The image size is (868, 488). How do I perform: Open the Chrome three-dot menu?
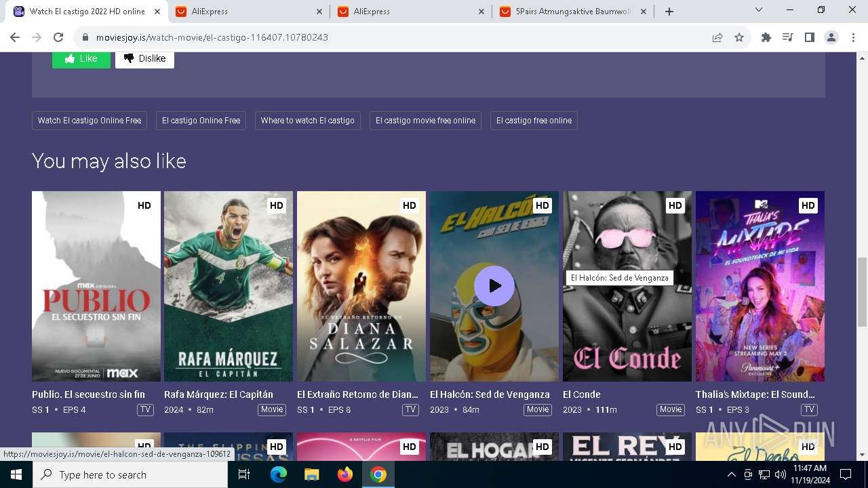[853, 38]
